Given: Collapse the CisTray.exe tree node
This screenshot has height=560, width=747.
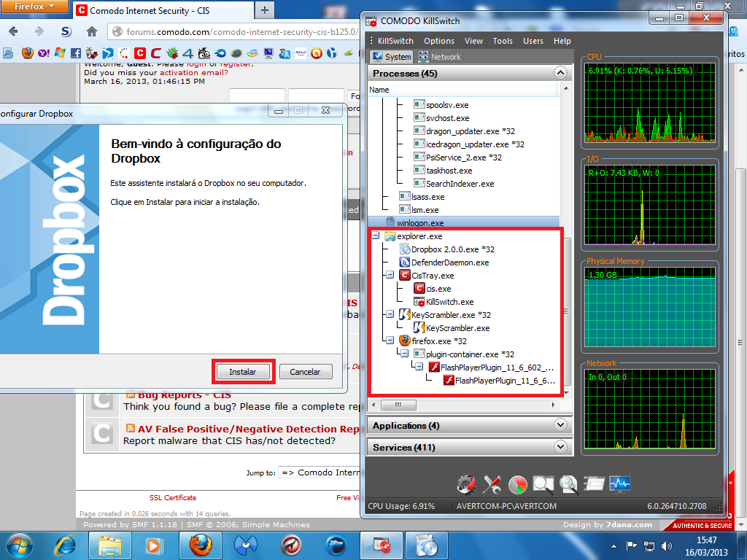Looking at the screenshot, I should [390, 275].
